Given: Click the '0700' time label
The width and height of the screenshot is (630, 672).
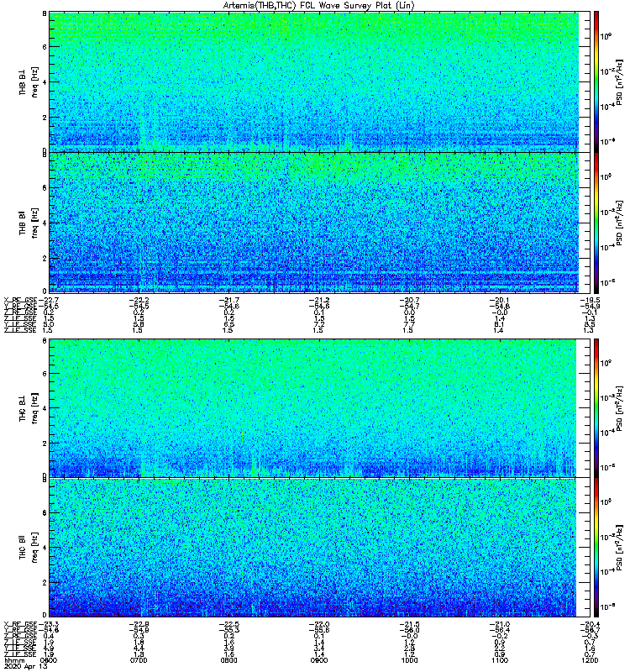Looking at the screenshot, I should click(x=139, y=660).
